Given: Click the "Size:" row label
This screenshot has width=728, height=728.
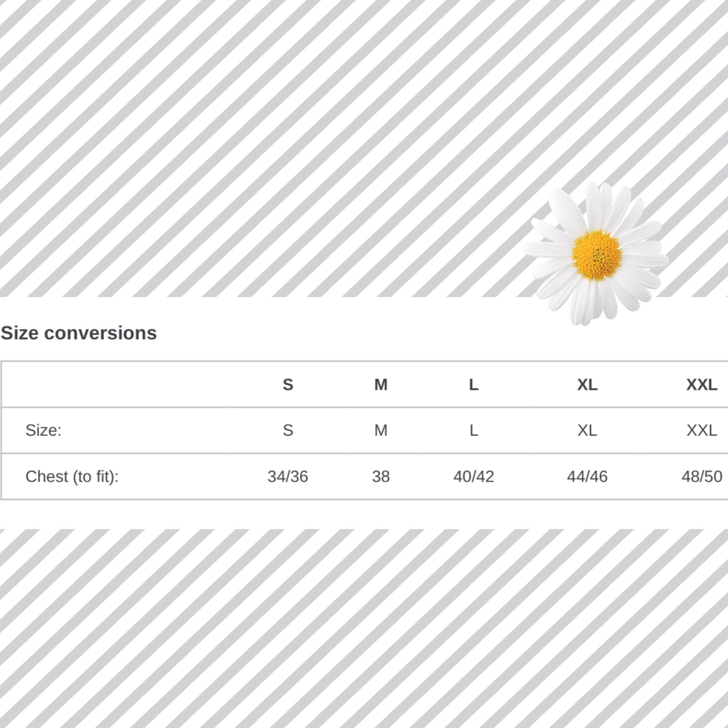Looking at the screenshot, I should click(43, 430).
